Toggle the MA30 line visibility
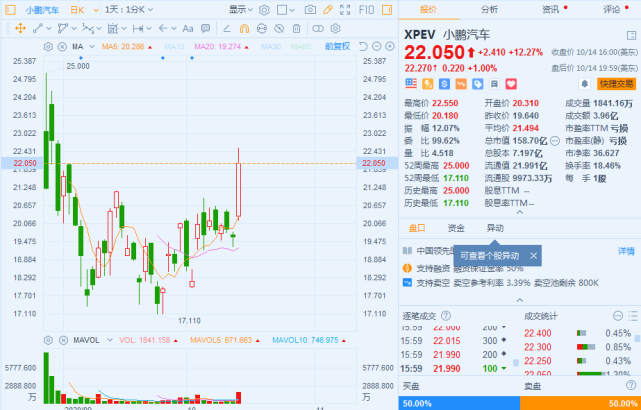 (272, 47)
